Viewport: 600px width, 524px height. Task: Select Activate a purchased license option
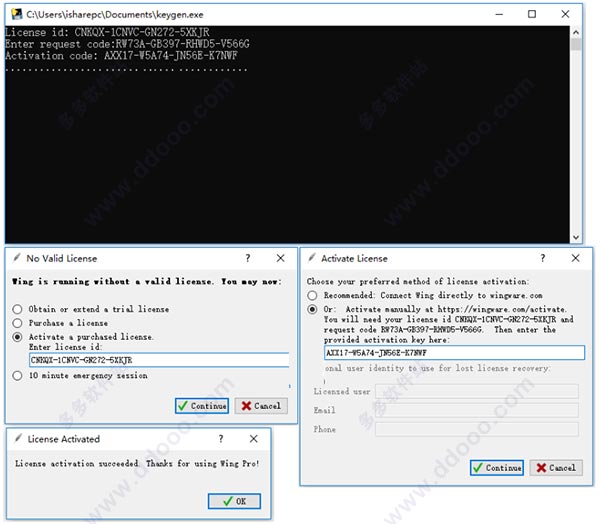tap(17, 337)
